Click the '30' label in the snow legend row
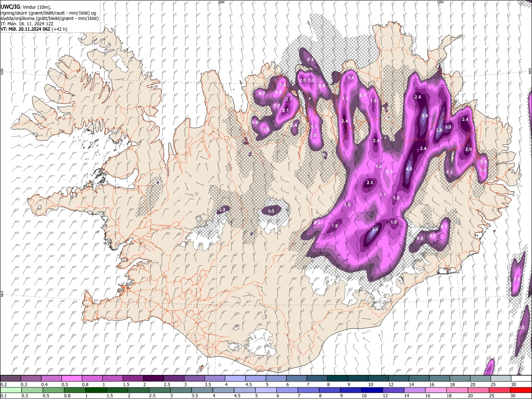The height and width of the screenshot is (399, 532). click(x=514, y=384)
